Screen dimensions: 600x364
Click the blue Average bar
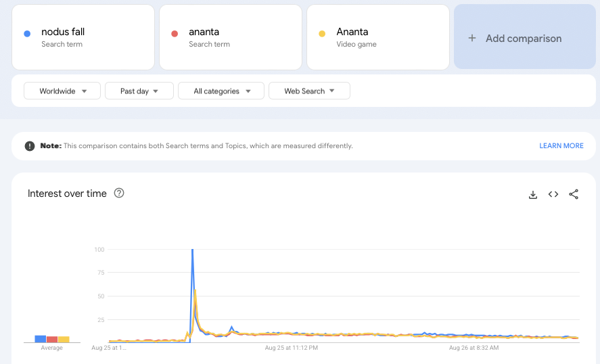coord(40,339)
